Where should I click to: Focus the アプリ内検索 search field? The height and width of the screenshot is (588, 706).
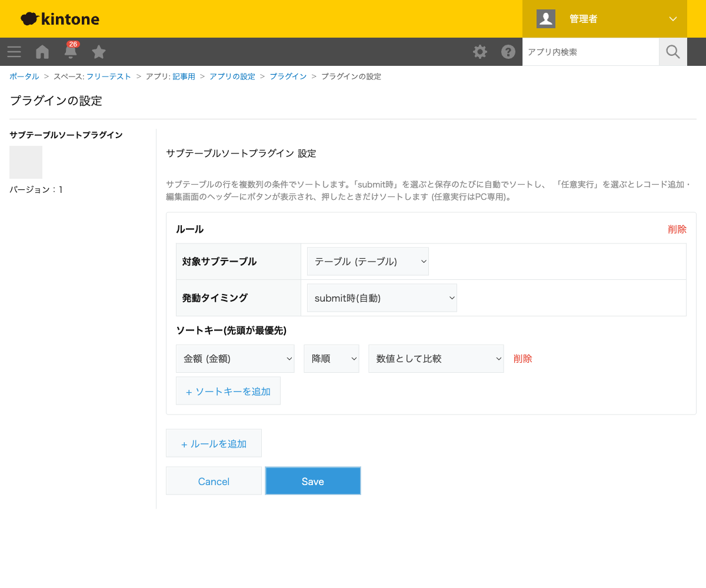pos(591,52)
